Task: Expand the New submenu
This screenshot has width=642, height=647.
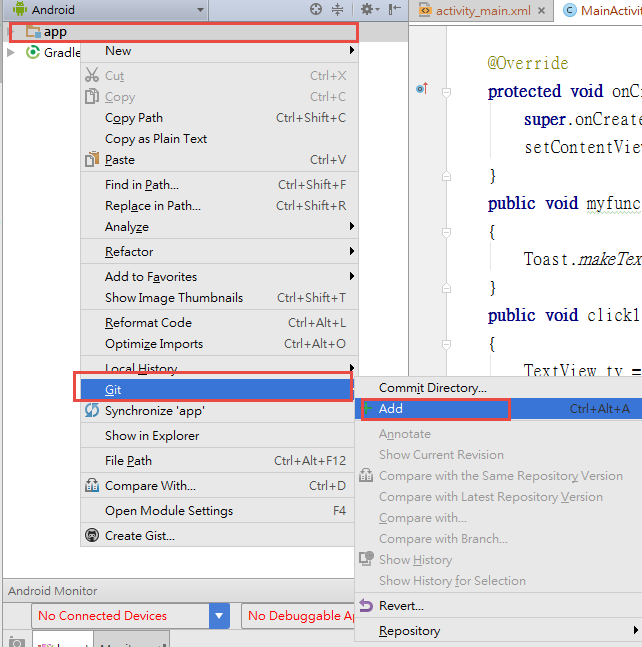Action: click(x=219, y=50)
